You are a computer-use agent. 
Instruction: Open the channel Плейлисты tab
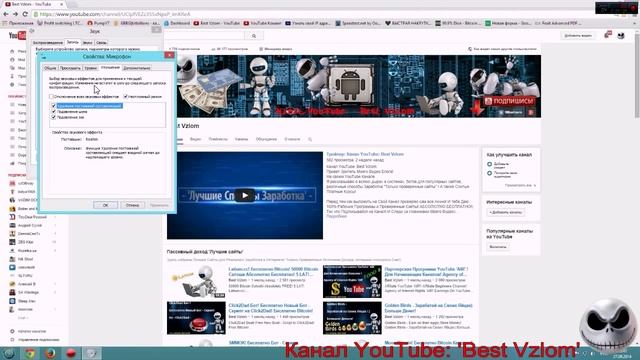[x=218, y=139]
